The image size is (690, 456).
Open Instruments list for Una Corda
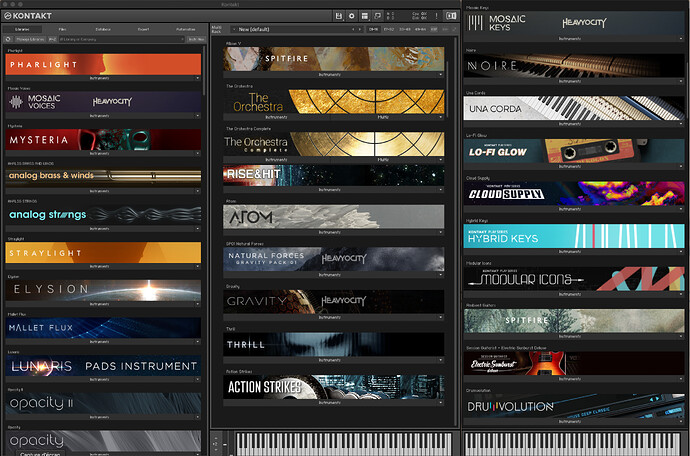pos(570,124)
